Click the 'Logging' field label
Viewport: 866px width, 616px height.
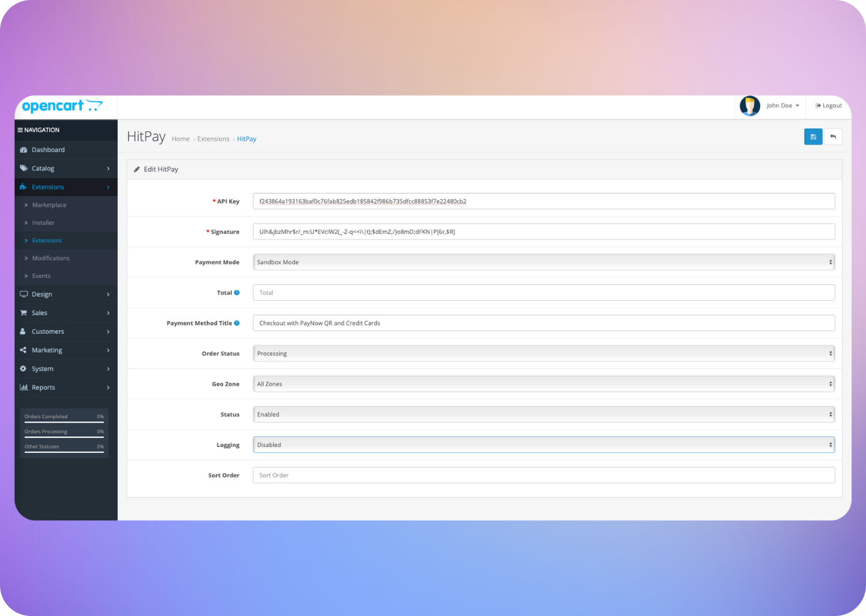pyautogui.click(x=228, y=445)
